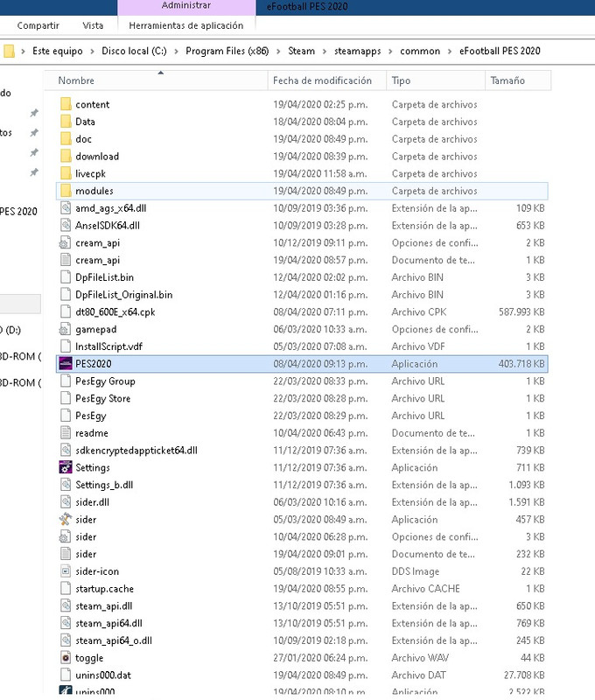Screen dimensions: 595x700
Task: Sort by Fecha de modificación column
Action: [x=326, y=80]
